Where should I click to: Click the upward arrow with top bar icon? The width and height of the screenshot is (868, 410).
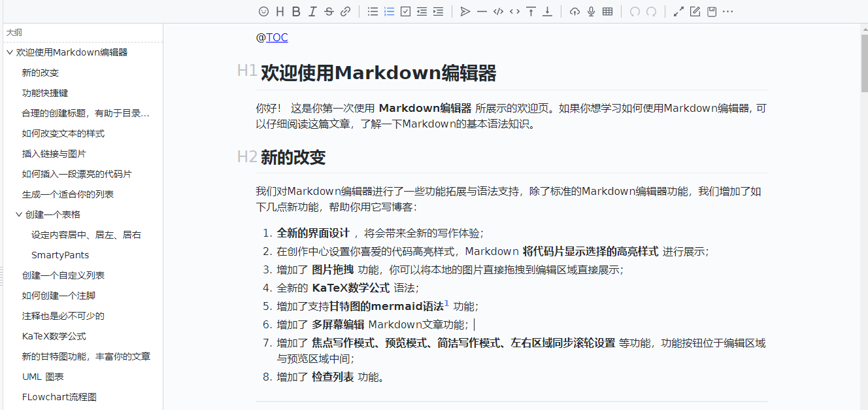(531, 11)
